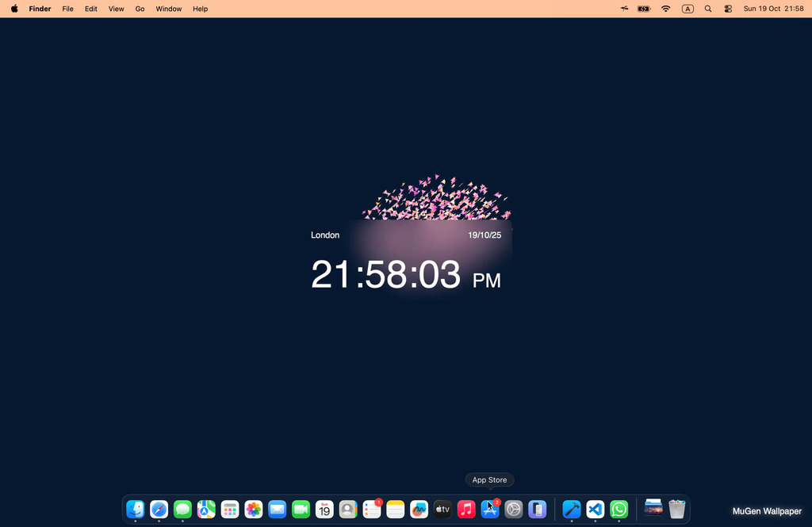Screen dimensions: 812x527
Task: Open the Apple TV app
Action: 442,509
